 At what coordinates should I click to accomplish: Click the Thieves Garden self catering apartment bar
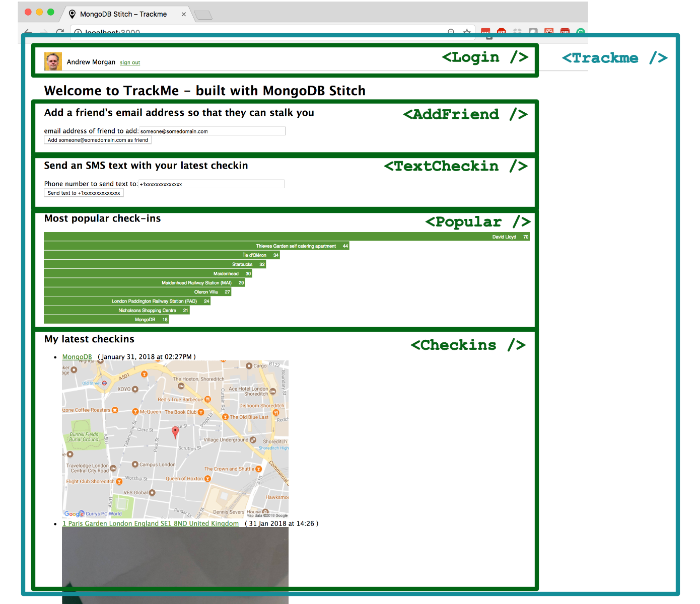(196, 246)
